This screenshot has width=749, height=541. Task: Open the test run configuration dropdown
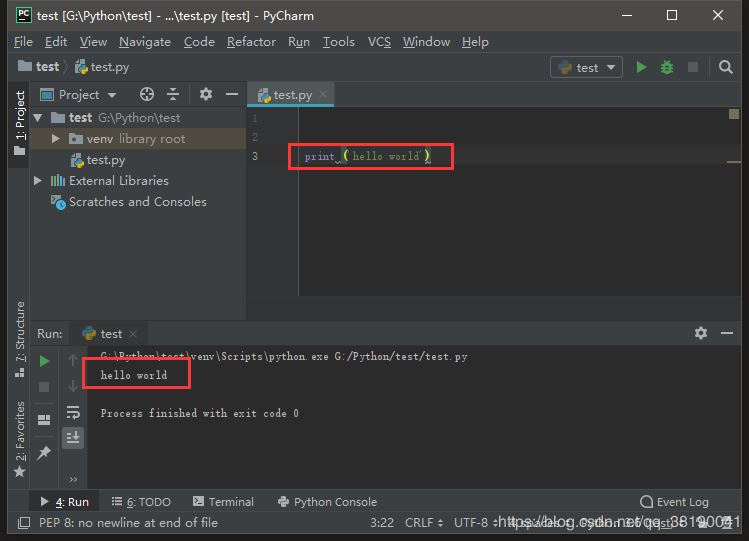[586, 67]
